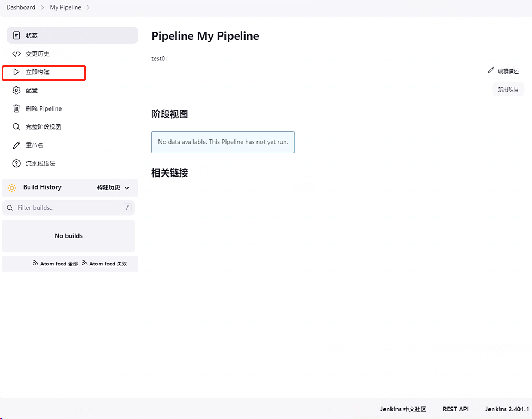This screenshot has height=419, width=532.
Task: Expand the 构建历史 dropdown chevron
Action: (x=127, y=188)
